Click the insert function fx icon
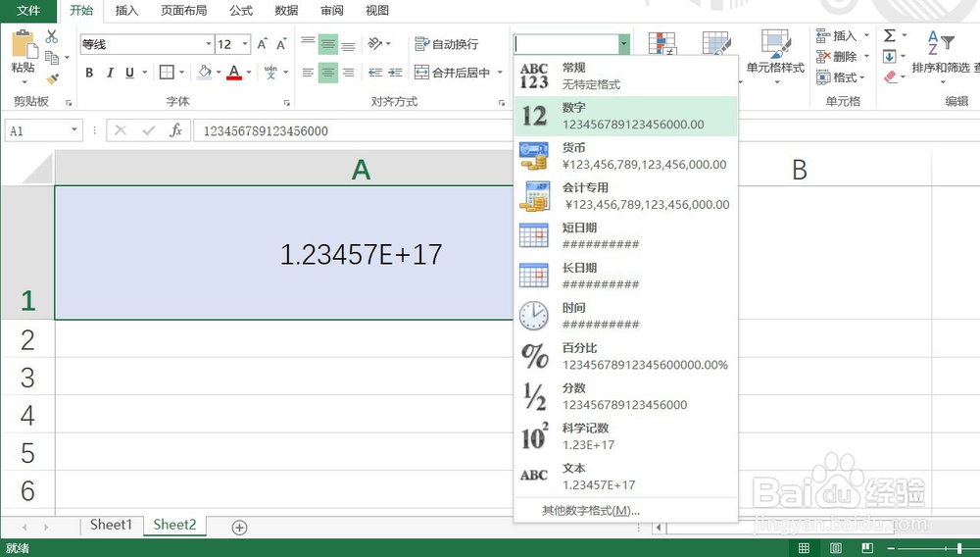This screenshot has height=557, width=980. tap(176, 130)
